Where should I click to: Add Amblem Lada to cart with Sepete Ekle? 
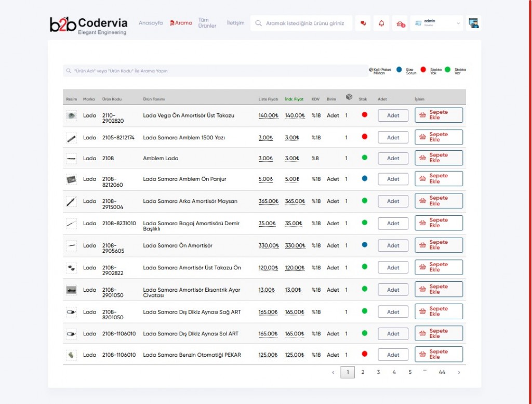(x=438, y=158)
